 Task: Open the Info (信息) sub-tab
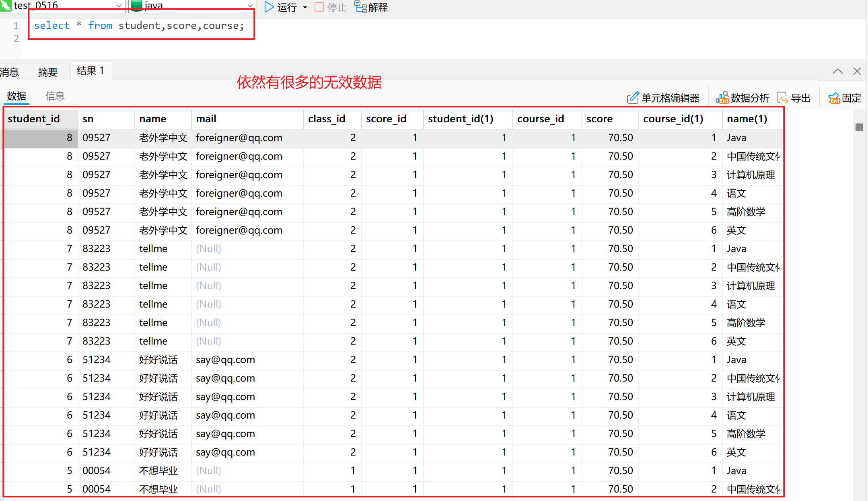pos(55,96)
